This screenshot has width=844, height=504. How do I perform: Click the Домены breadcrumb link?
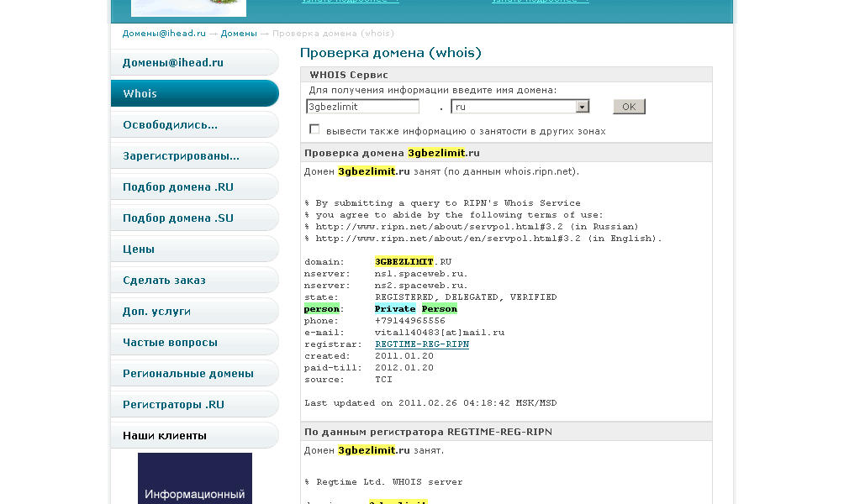tap(239, 34)
